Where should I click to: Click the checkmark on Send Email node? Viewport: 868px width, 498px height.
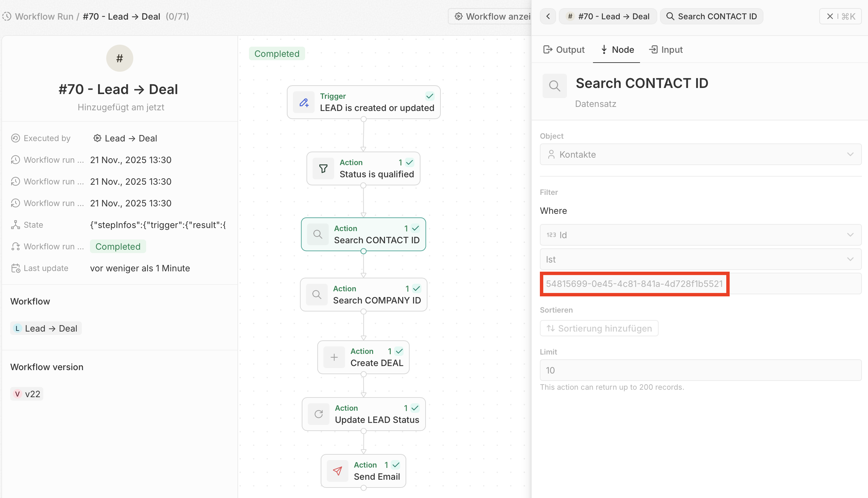tap(396, 465)
